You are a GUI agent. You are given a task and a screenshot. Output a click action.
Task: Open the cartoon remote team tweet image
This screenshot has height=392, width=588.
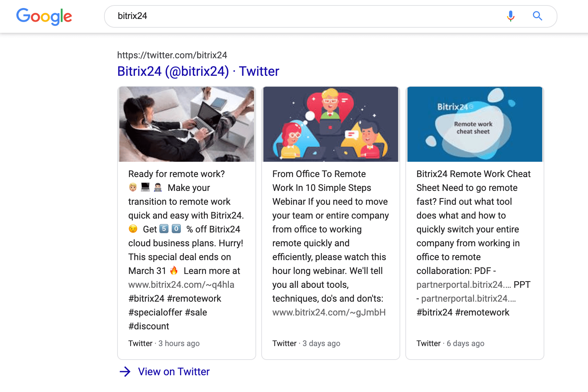[x=331, y=124]
